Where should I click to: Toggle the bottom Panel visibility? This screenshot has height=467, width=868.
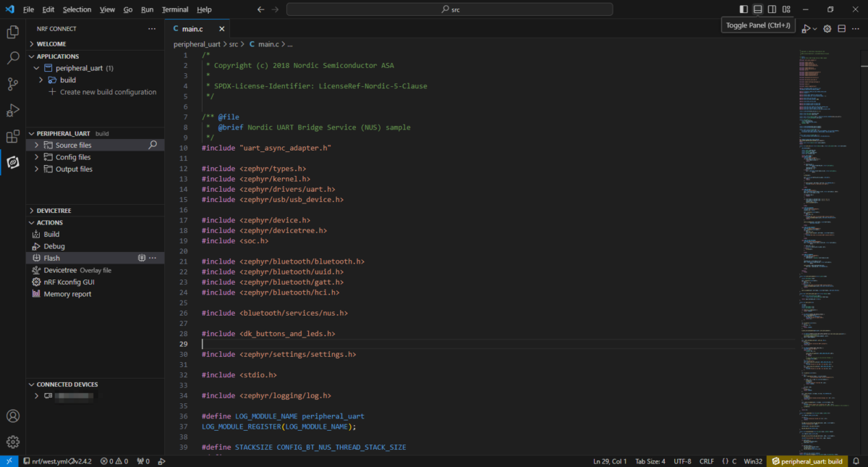coord(758,9)
